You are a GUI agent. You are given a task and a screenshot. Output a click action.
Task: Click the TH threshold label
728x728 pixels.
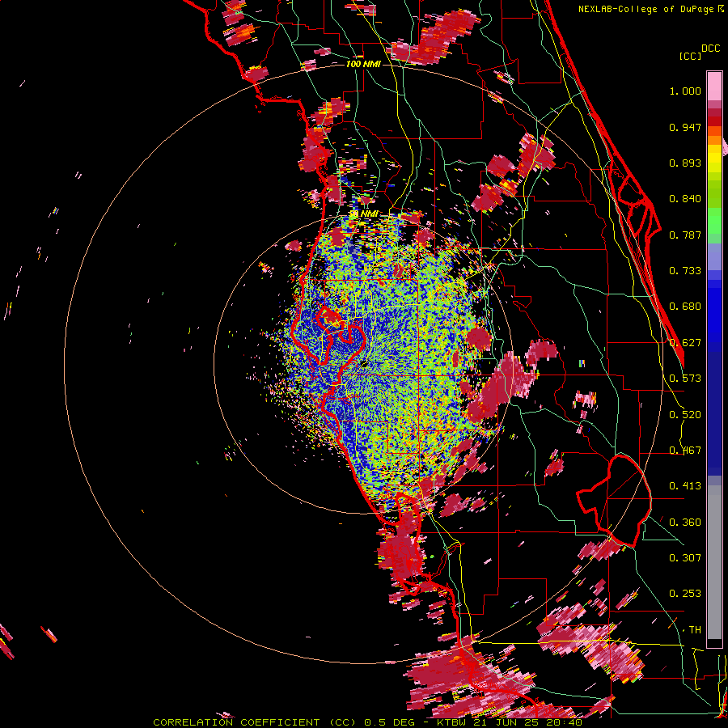click(695, 630)
